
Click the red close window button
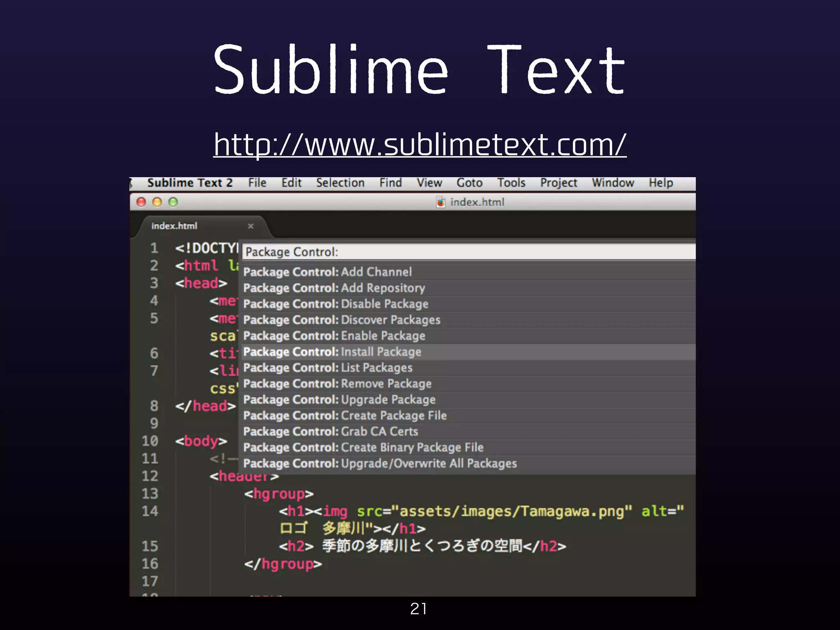tap(141, 202)
